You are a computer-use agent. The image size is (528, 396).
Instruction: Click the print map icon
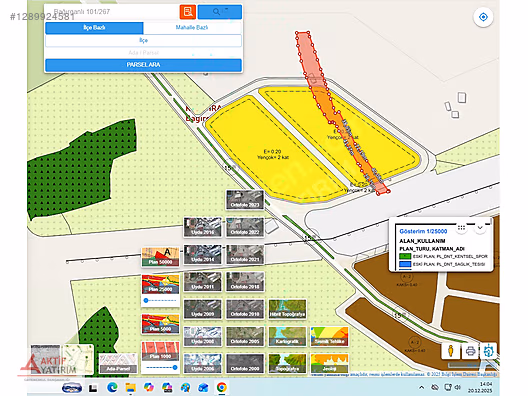point(470,351)
